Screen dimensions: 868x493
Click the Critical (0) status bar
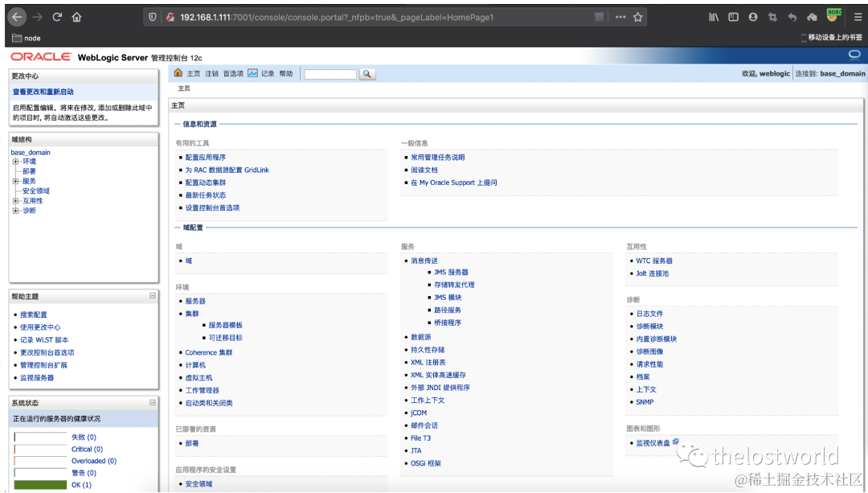[40, 450]
